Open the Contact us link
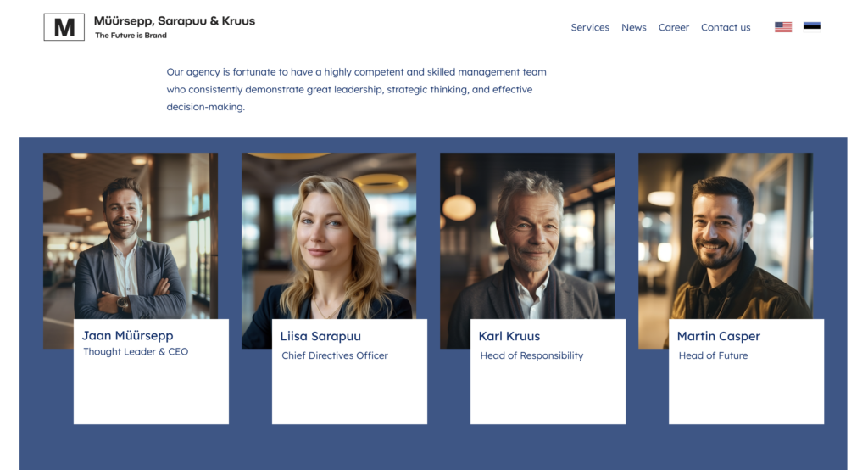The height and width of the screenshot is (470, 868). [x=726, y=27]
